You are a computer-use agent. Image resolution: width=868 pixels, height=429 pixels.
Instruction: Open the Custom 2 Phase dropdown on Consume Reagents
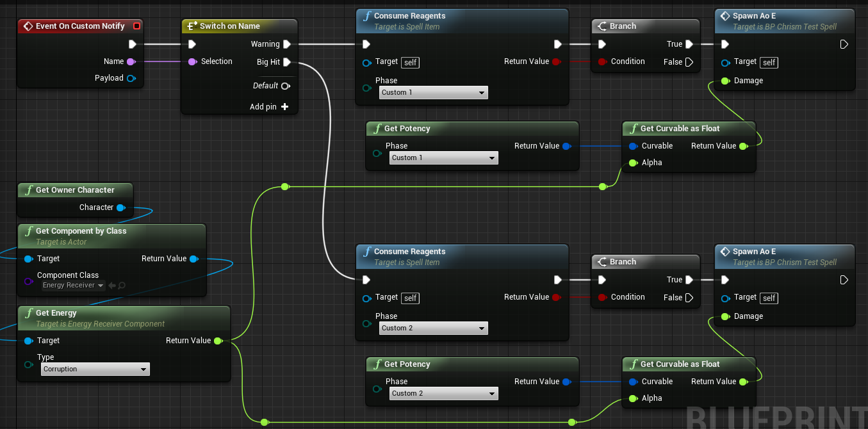click(x=433, y=328)
